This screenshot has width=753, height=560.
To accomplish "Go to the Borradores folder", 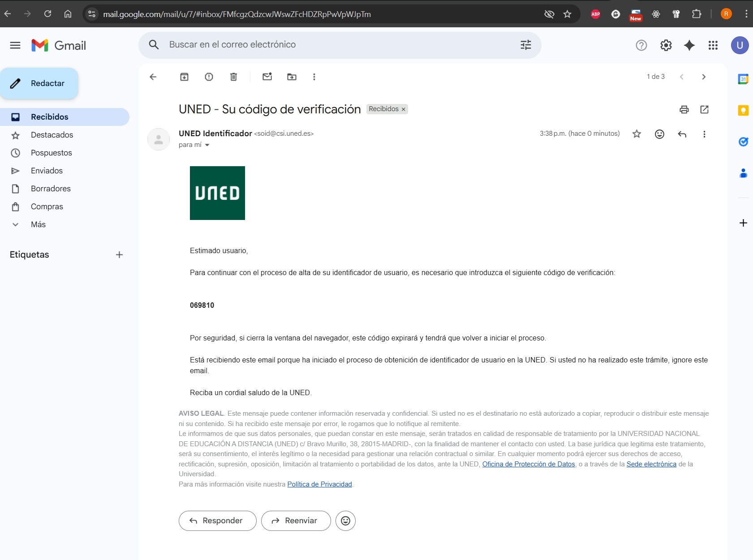I will pyautogui.click(x=51, y=189).
